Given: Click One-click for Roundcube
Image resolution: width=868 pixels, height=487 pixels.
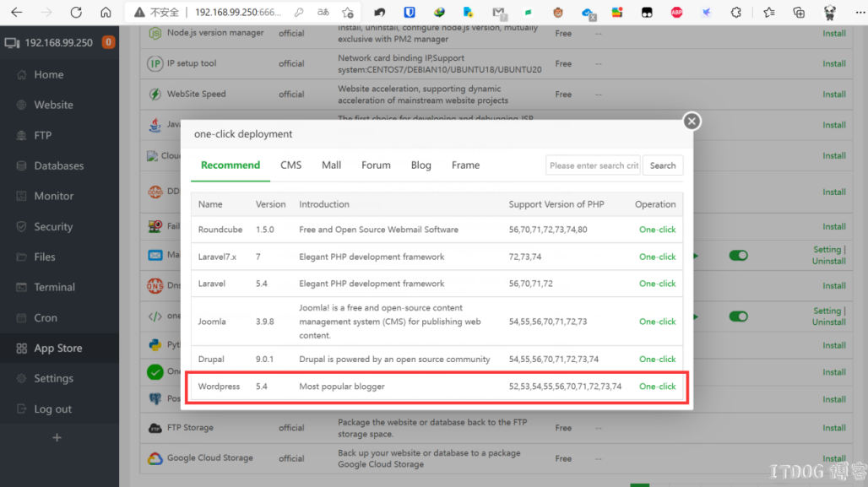Looking at the screenshot, I should coord(657,230).
